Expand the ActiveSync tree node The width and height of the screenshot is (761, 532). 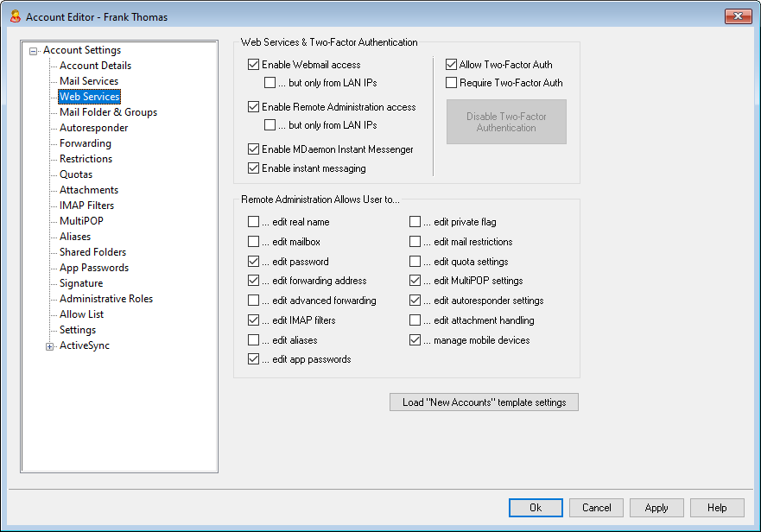click(x=49, y=346)
